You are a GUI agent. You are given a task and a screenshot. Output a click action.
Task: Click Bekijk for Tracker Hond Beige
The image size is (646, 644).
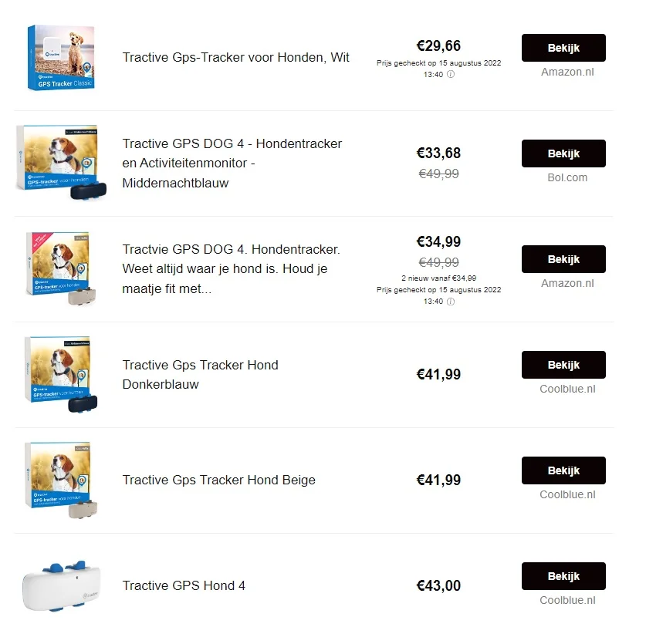(x=563, y=470)
